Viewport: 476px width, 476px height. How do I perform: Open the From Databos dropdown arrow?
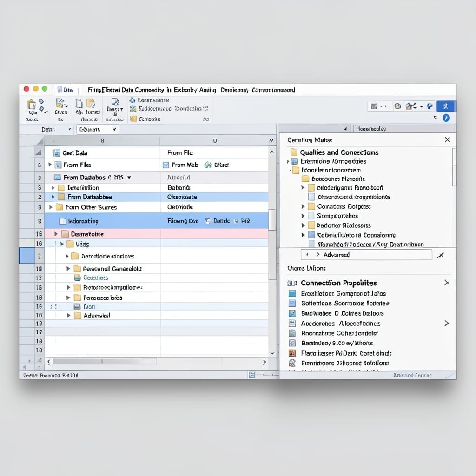pos(129,177)
